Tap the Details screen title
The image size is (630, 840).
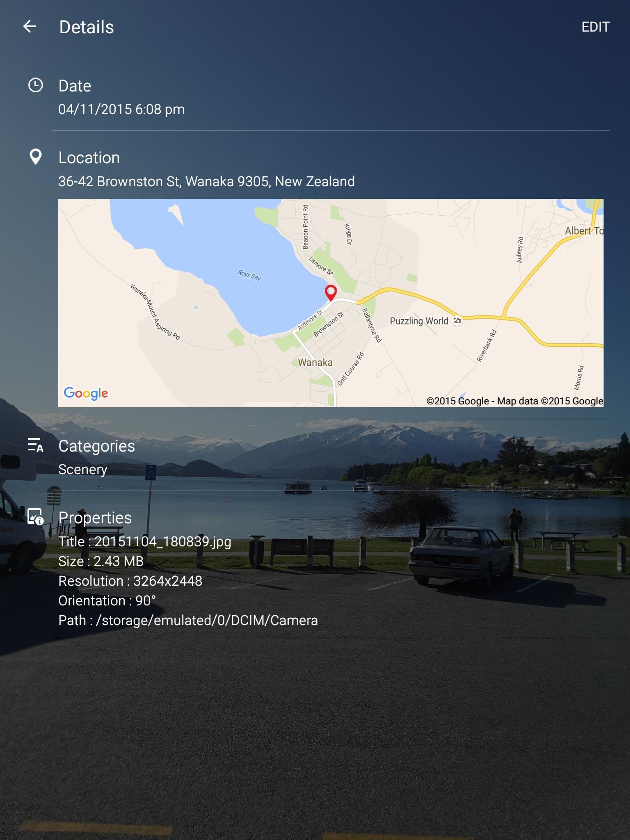pos(87,27)
